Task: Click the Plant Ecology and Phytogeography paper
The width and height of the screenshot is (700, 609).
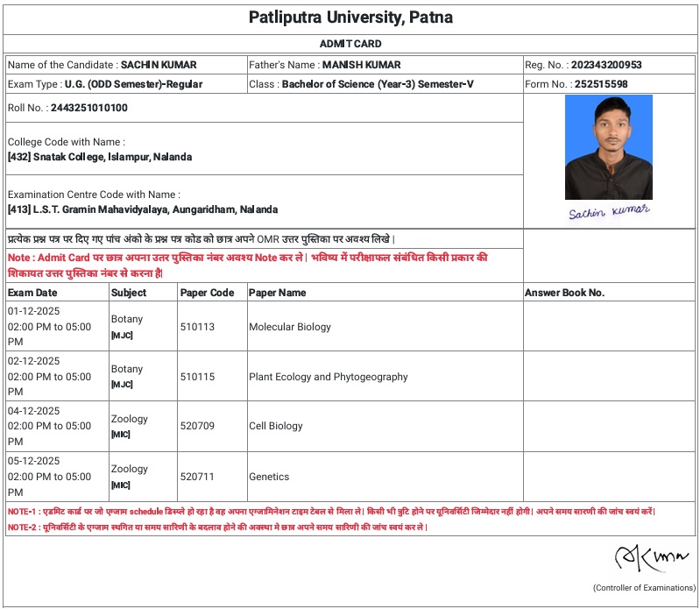Action: [329, 377]
